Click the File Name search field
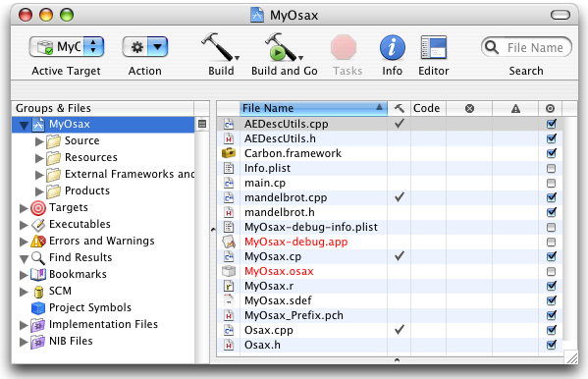Image resolution: width=588 pixels, height=379 pixels. point(526,47)
